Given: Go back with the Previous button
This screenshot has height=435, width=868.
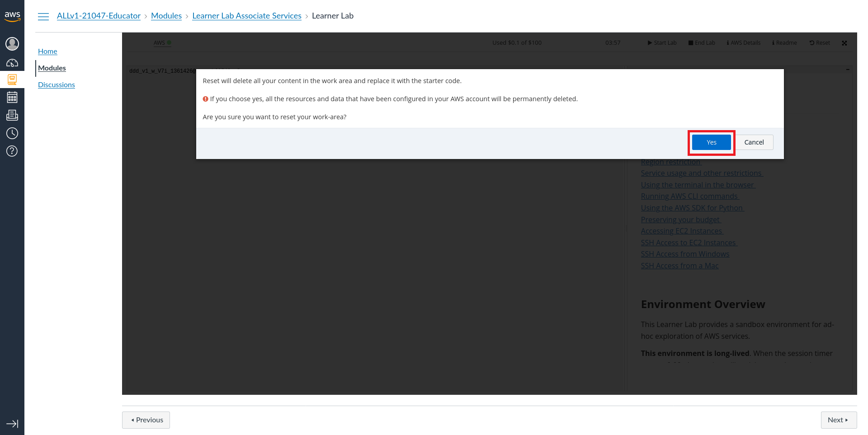Looking at the screenshot, I should 146,420.
